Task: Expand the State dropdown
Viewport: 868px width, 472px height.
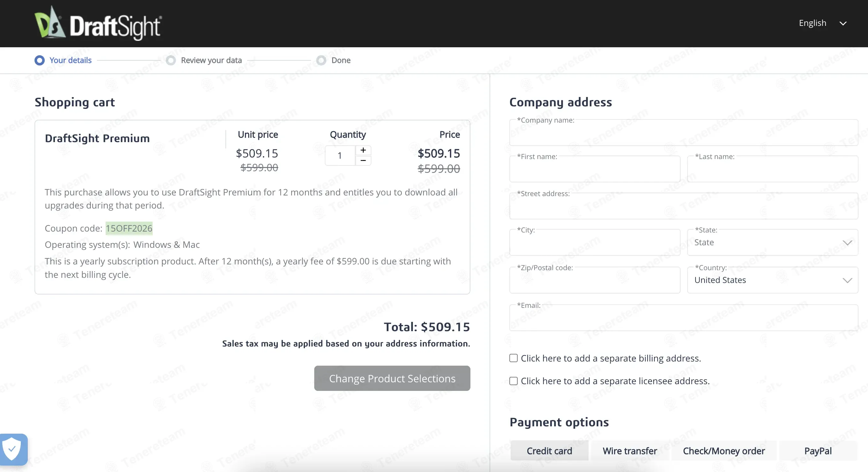Action: (773, 243)
